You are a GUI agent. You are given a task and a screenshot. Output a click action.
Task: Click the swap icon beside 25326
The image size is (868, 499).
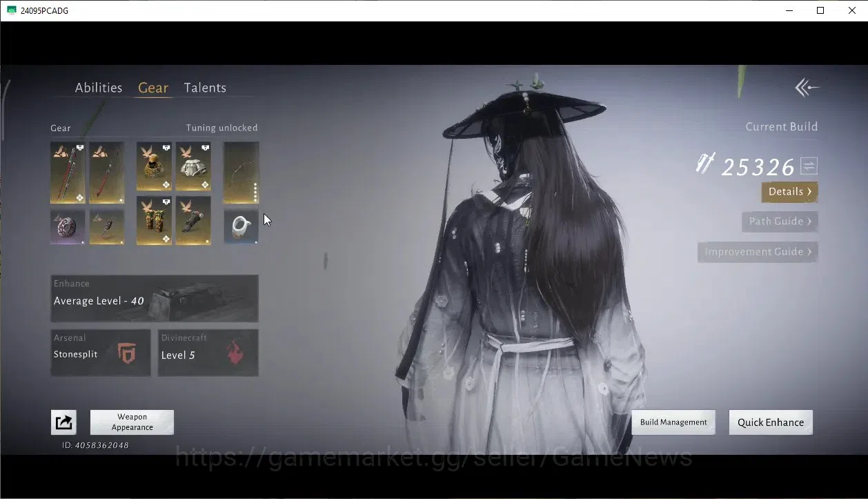(809, 166)
